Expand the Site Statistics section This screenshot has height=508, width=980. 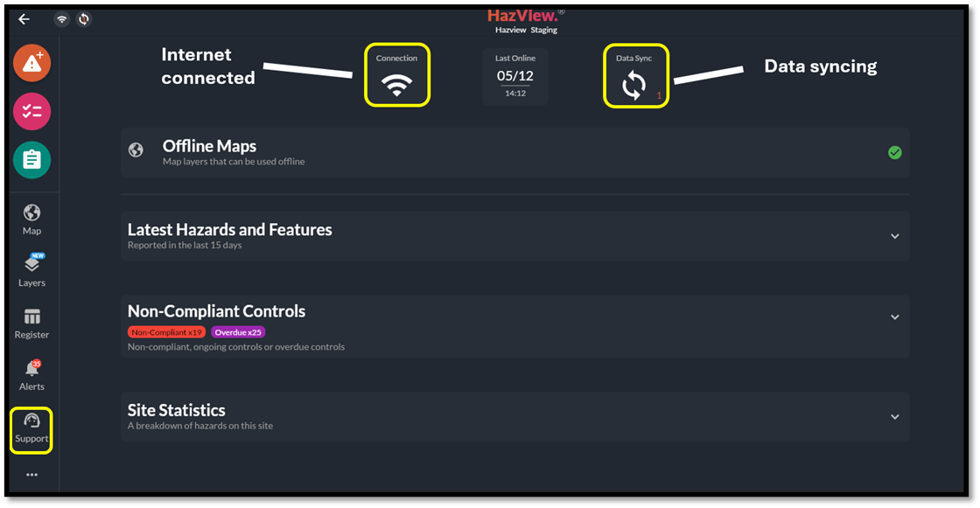tap(894, 417)
